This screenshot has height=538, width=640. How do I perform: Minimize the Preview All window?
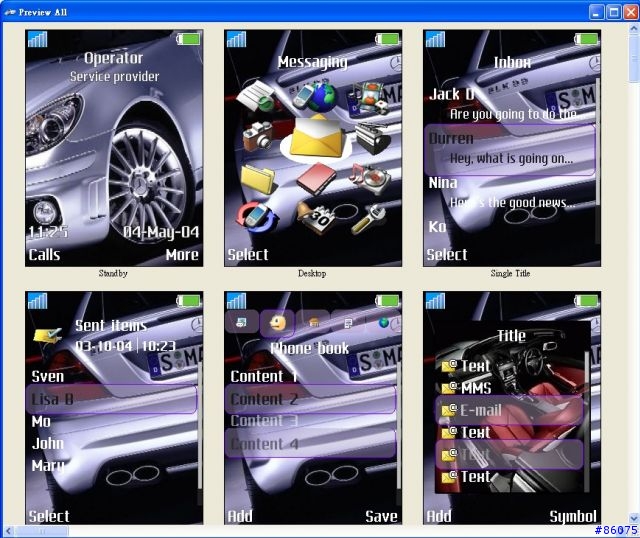pyautogui.click(x=597, y=12)
